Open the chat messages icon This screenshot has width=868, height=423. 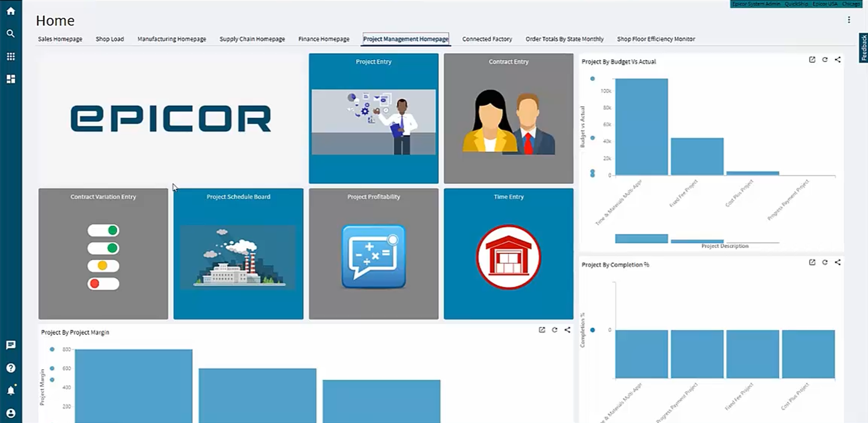click(x=11, y=345)
